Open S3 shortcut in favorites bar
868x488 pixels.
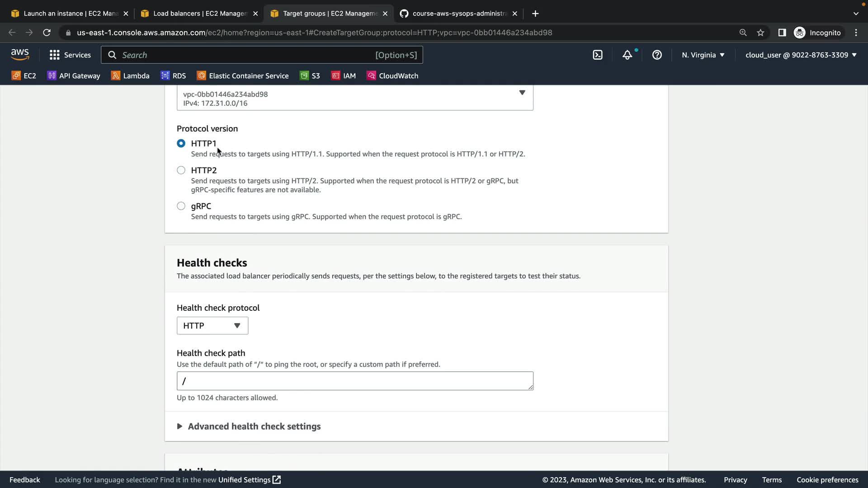click(310, 76)
